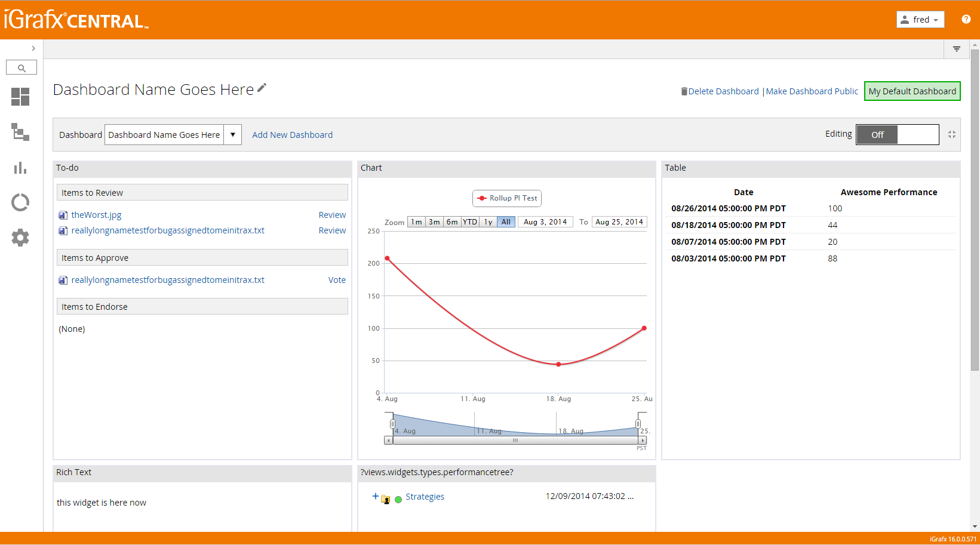The height and width of the screenshot is (545, 980).
Task: Toggle the Editing switch on
Action: pyautogui.click(x=897, y=135)
